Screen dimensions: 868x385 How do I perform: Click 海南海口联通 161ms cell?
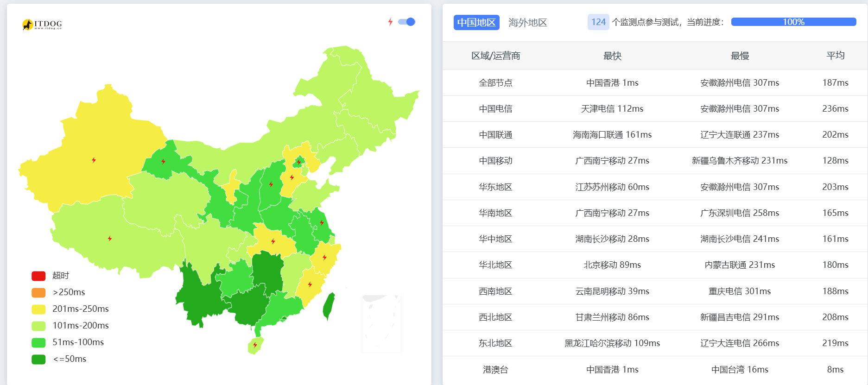click(612, 134)
